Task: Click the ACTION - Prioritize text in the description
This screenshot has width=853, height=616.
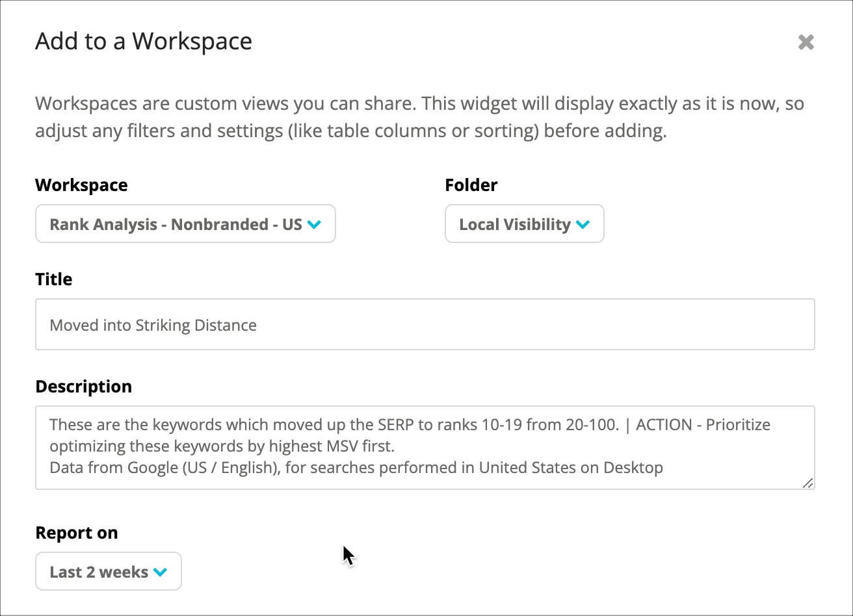Action: [x=703, y=425]
